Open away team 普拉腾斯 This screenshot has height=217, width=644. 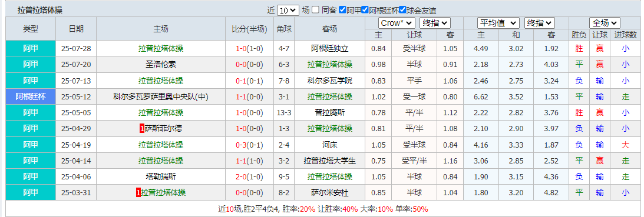(330, 113)
